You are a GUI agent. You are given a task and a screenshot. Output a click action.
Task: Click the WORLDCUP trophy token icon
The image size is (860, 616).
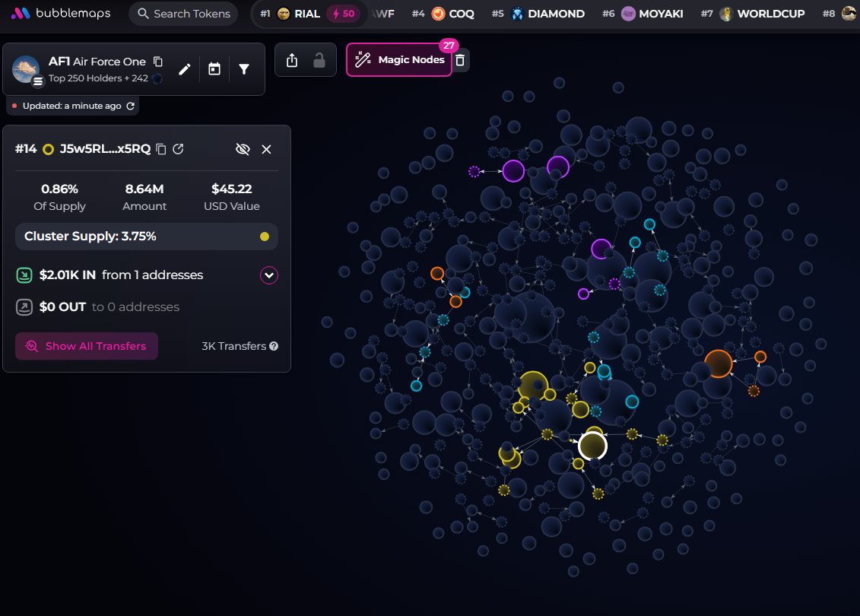[x=726, y=14]
